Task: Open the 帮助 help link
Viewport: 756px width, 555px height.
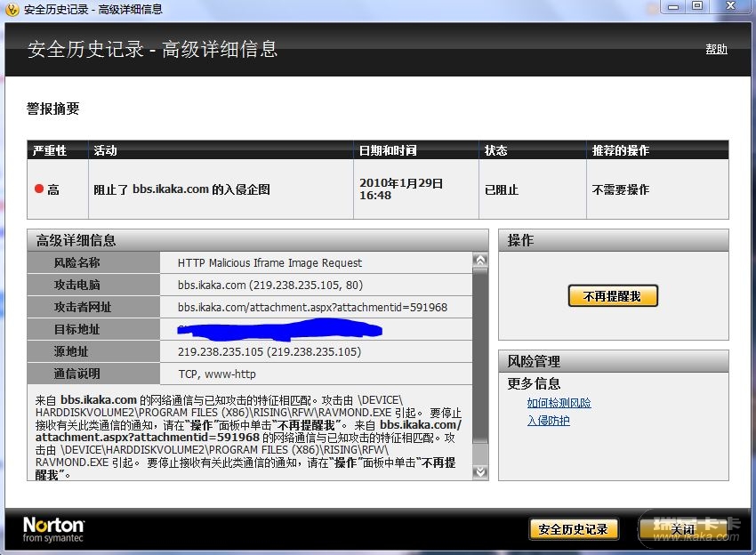Action: click(717, 49)
